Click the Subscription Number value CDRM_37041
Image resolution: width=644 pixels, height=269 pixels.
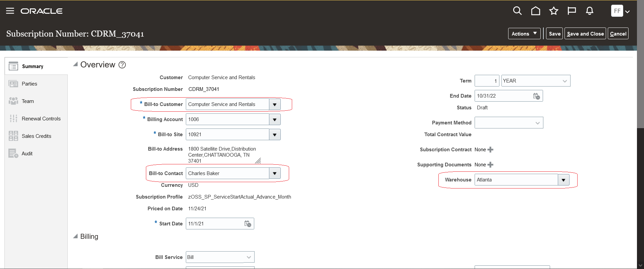tap(204, 89)
